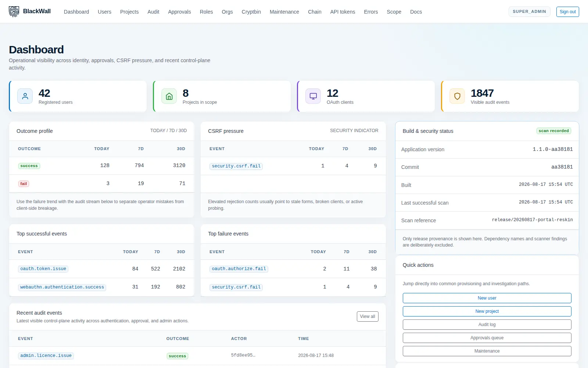Go to the Projects page
Image resolution: width=588 pixels, height=368 pixels.
[x=129, y=12]
